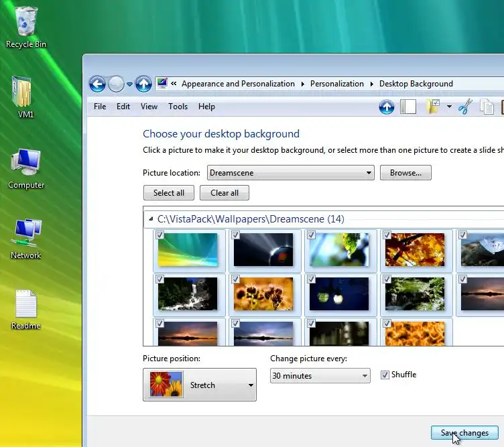Select the green leaf wallpaper thumbnail
504x447 pixels.
(339, 250)
